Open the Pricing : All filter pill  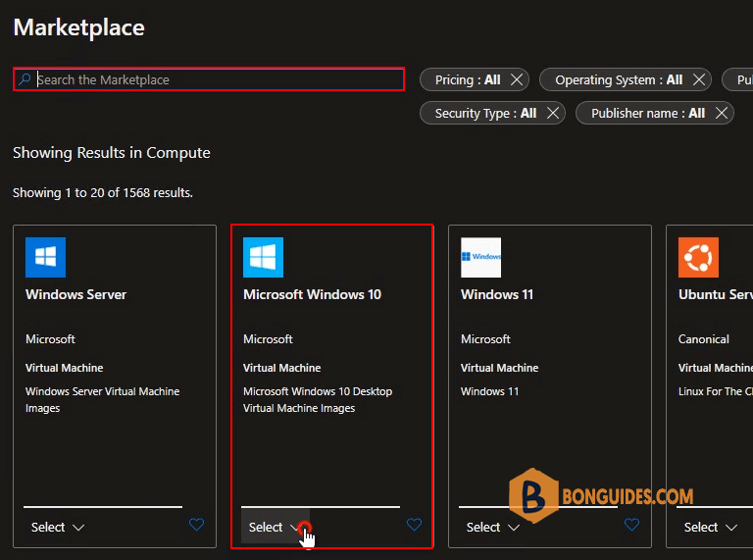[468, 79]
